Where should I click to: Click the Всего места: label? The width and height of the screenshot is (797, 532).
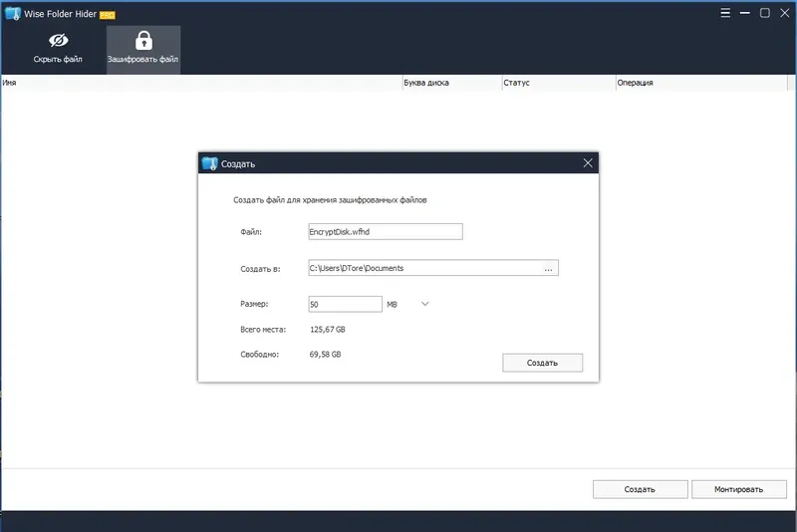[x=263, y=329]
